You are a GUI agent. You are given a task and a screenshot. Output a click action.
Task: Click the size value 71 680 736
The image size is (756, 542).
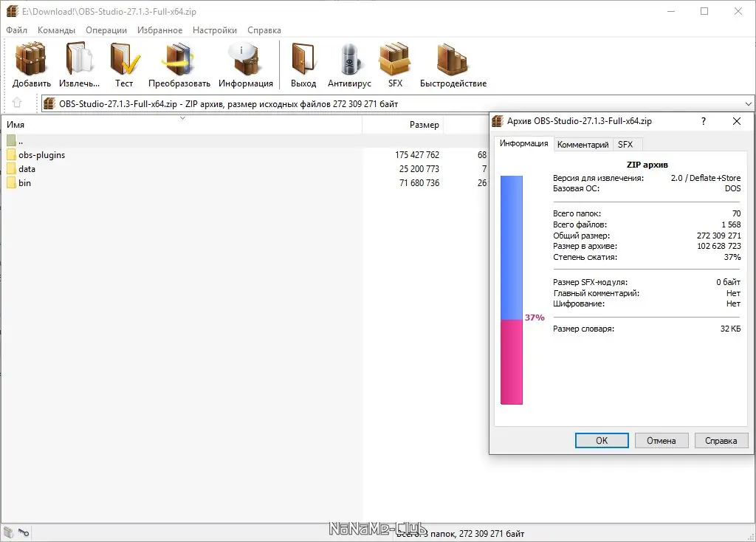point(419,182)
